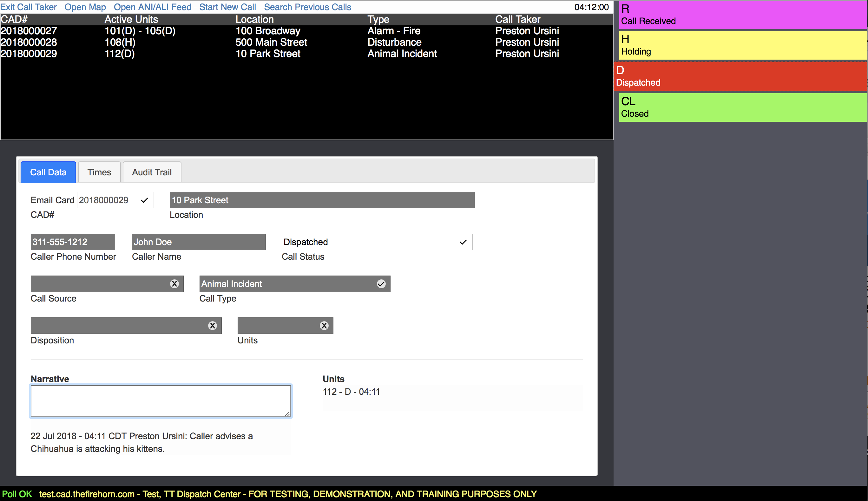Open the Map view
The image size is (868, 501).
point(85,7)
